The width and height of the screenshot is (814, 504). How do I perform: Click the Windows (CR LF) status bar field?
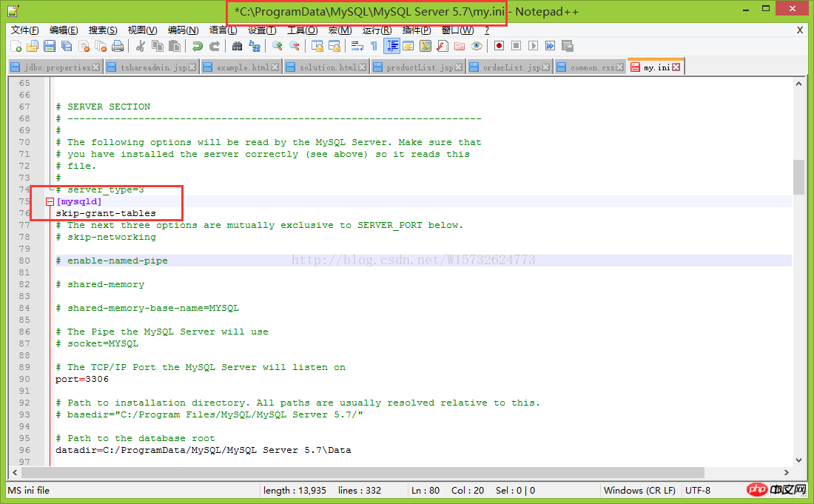[639, 491]
